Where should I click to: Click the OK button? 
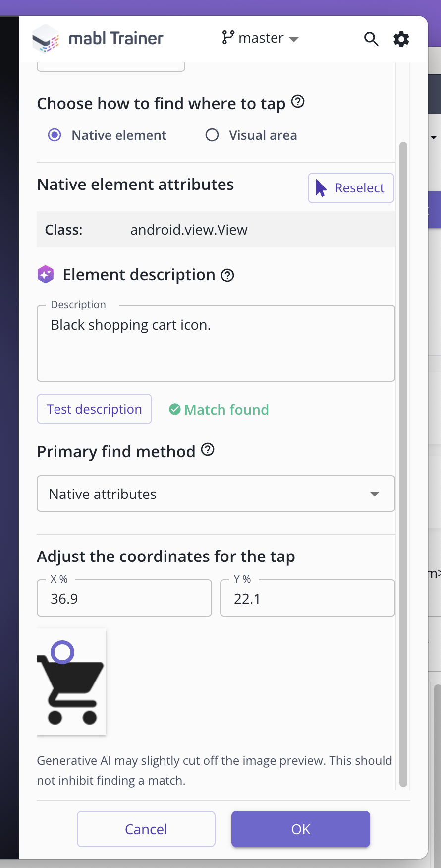[x=300, y=829]
